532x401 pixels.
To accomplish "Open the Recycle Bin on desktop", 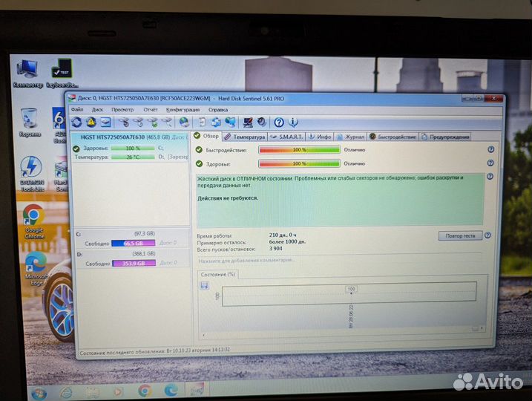I will tap(30, 118).
